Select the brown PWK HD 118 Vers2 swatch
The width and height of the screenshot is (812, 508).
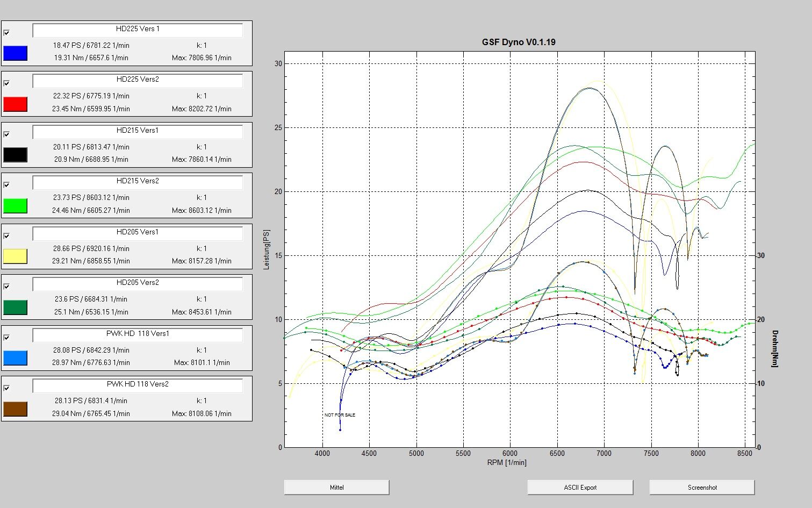pos(15,409)
